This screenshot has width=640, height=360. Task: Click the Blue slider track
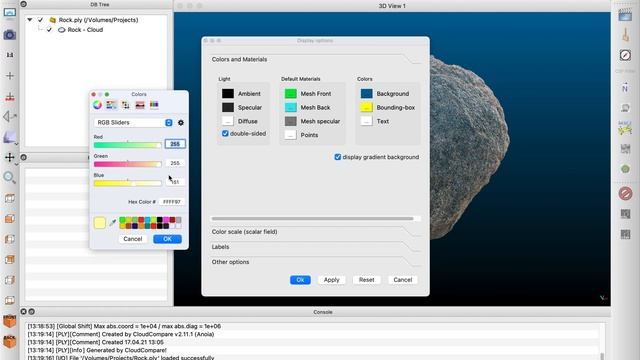coord(127,183)
